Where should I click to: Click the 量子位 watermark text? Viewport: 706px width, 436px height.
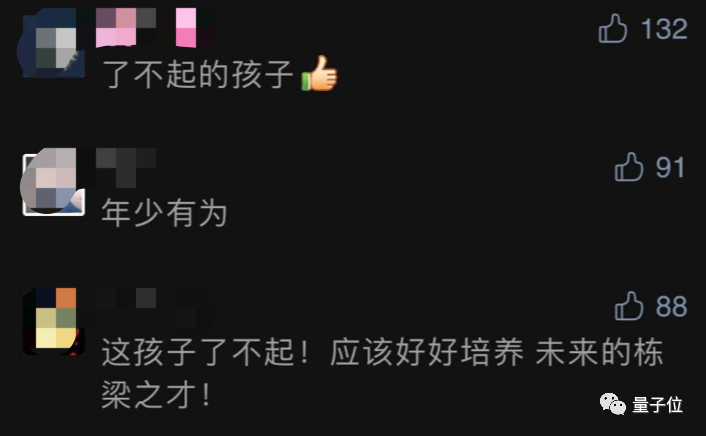[x=657, y=404]
